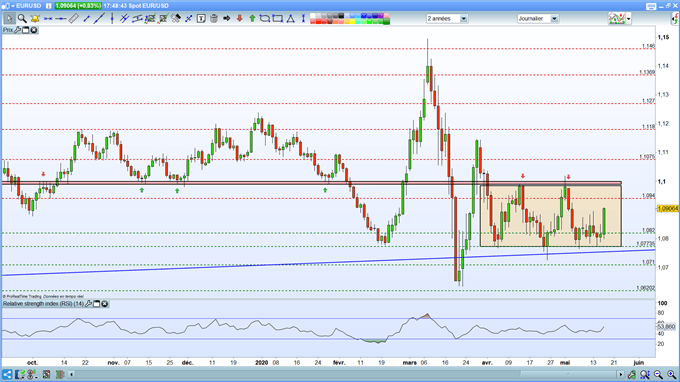Screen dimensions: 680x382
Task: Pick the vertical line drawing tool
Action: click(112, 18)
